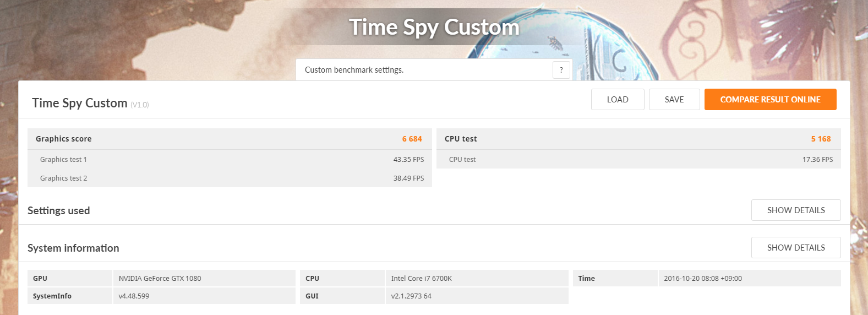The width and height of the screenshot is (868, 315).
Task: Click the Graphics score 6 684 value
Action: point(412,139)
